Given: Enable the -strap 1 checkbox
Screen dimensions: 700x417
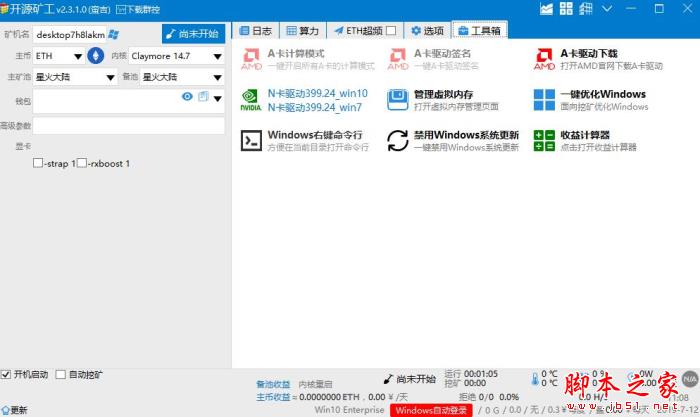Looking at the screenshot, I should click(x=38, y=163).
